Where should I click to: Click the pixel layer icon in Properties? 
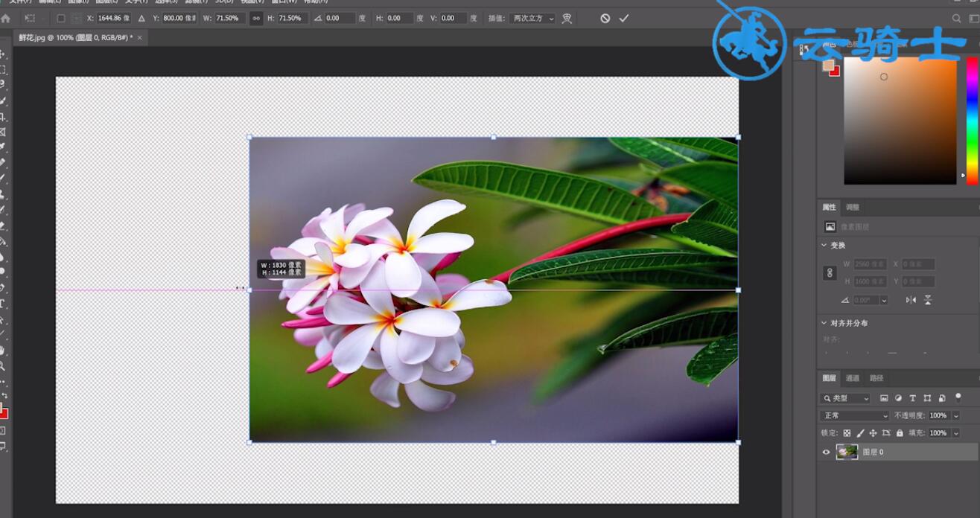point(830,226)
